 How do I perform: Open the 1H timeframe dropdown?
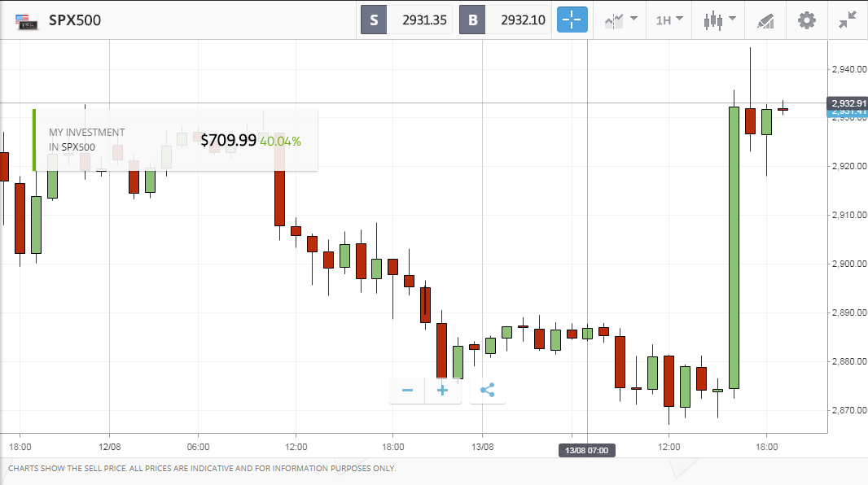click(669, 20)
